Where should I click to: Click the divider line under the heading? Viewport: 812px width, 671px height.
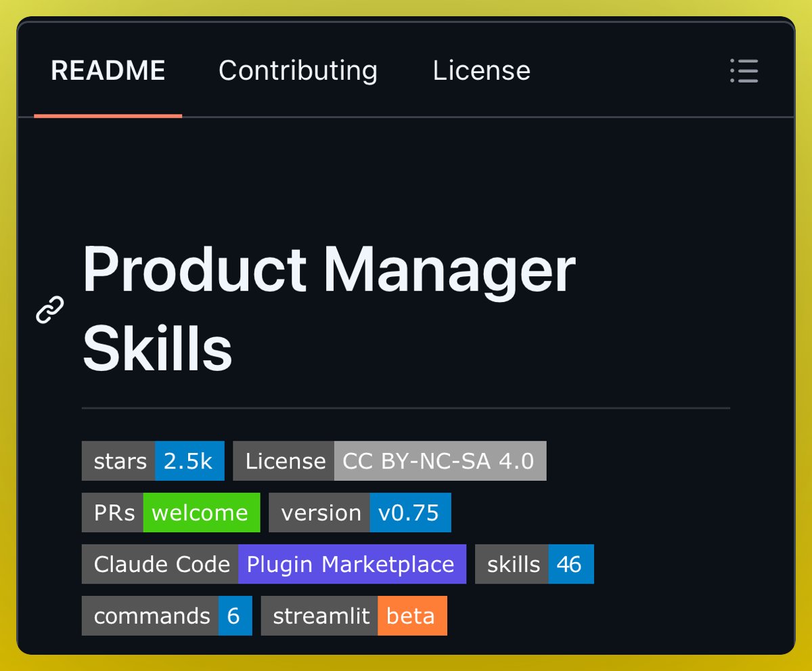406,407
